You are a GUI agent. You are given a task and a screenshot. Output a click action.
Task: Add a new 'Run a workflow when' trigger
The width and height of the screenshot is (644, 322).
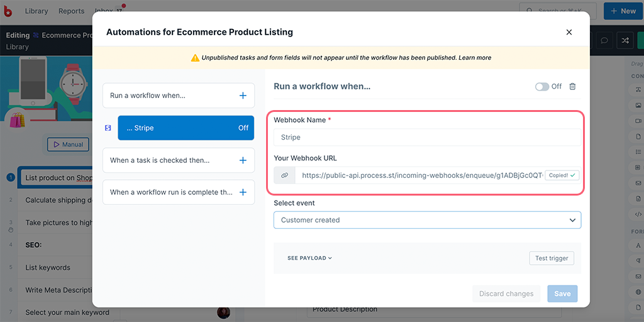coord(243,96)
